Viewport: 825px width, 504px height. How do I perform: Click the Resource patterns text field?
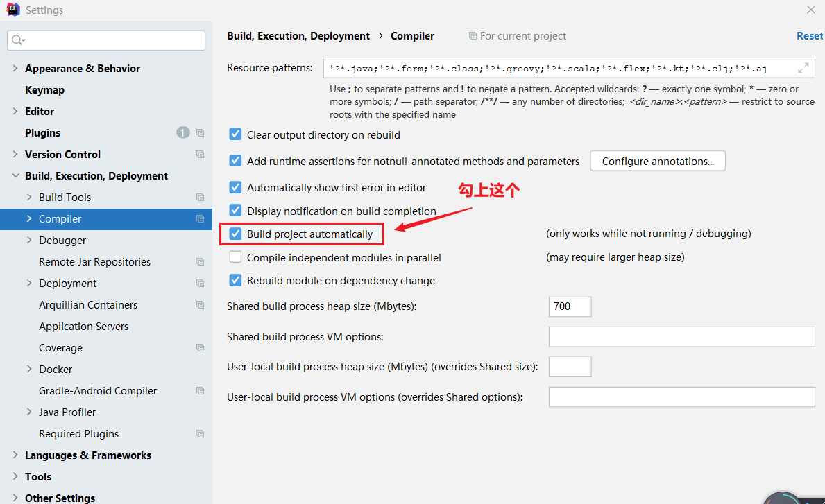569,69
